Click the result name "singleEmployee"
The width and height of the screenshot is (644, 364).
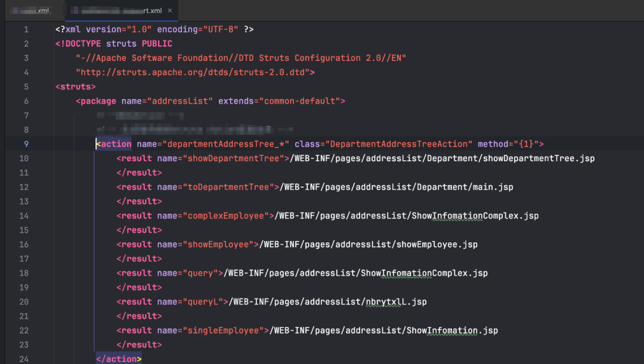click(x=226, y=331)
